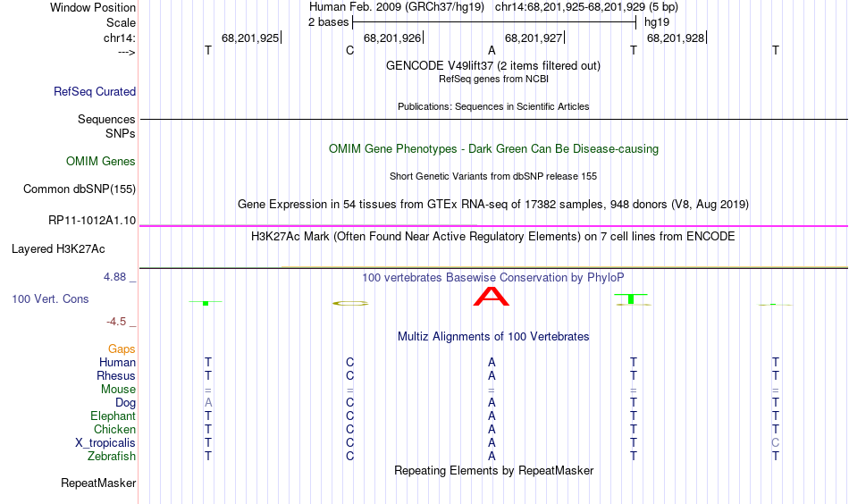Click the 68,201,925 position label
Viewport: 849px width, 504px height.
tap(250, 38)
